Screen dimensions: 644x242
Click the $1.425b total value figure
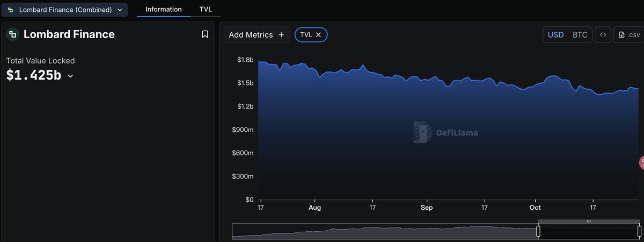[x=33, y=76]
